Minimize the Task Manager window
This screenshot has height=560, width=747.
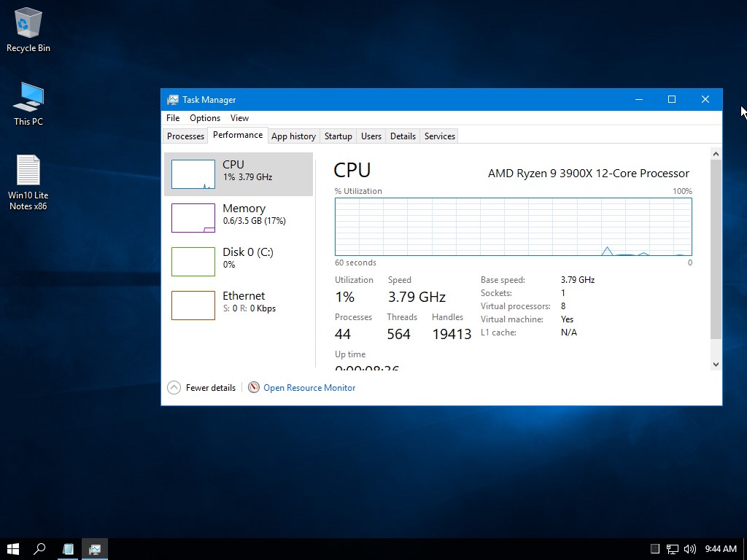(639, 99)
